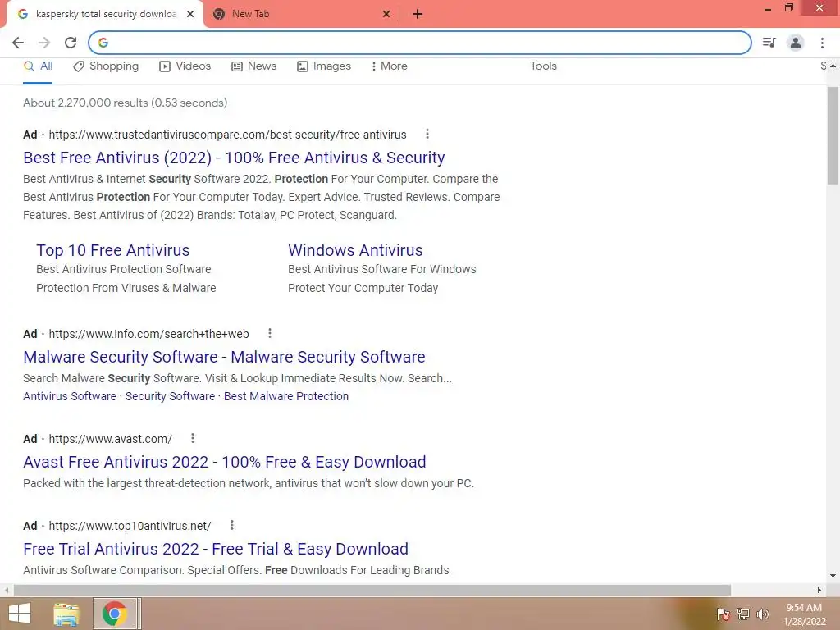Open the search Tools options
840x630 pixels.
[x=543, y=66]
